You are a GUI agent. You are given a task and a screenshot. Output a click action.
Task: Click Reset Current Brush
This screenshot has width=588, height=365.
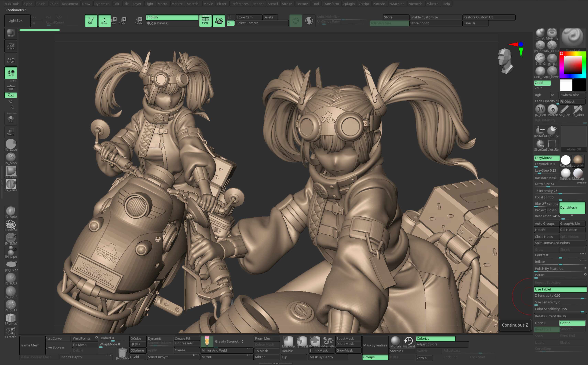tap(560, 316)
